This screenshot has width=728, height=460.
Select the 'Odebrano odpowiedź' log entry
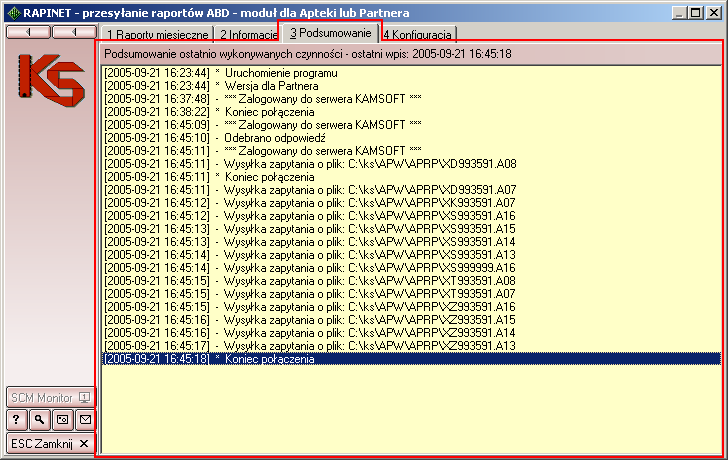click(411, 138)
